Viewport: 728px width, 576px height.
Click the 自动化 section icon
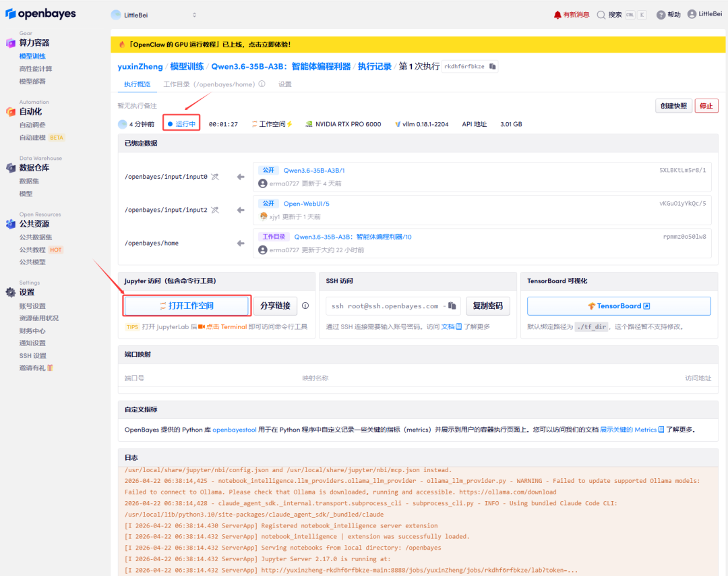click(x=11, y=112)
